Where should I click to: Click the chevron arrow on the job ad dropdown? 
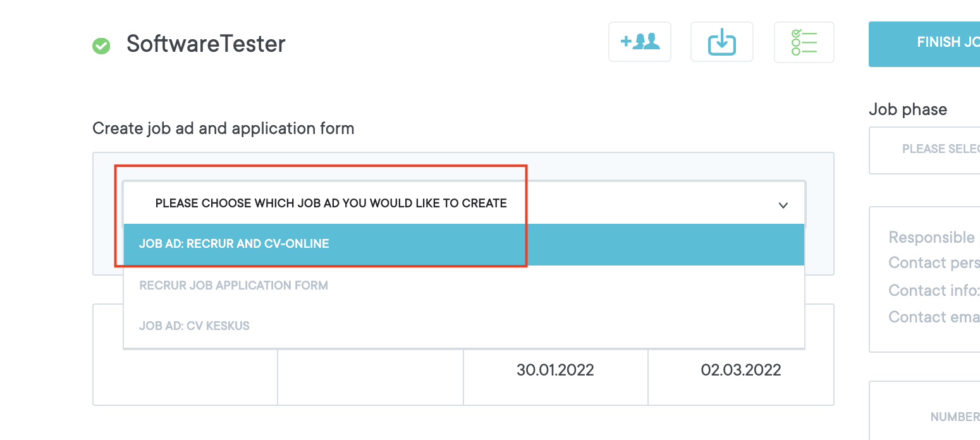coord(783,205)
